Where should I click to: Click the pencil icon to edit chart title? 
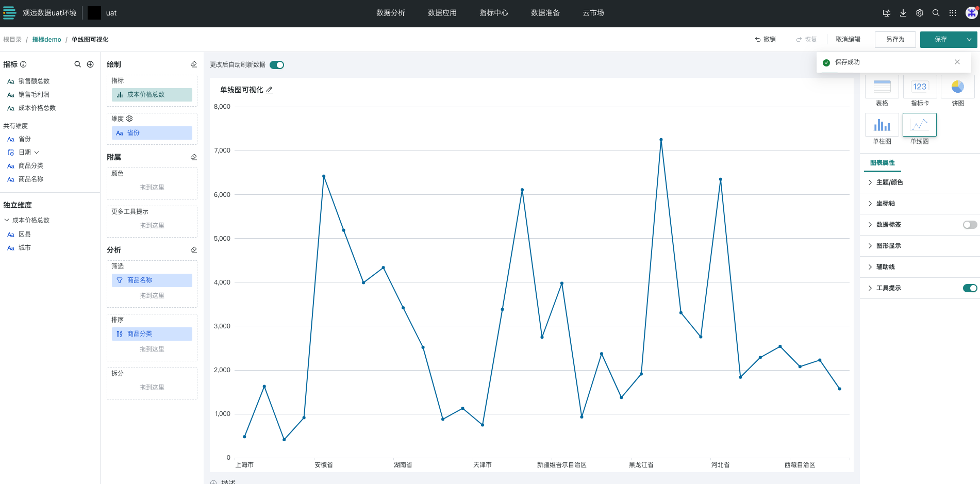point(270,90)
